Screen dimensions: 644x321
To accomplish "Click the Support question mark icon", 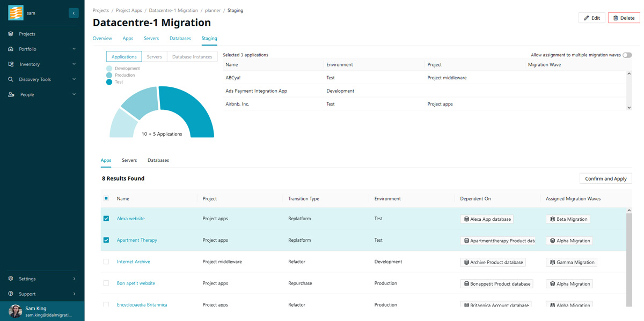I will click(11, 294).
